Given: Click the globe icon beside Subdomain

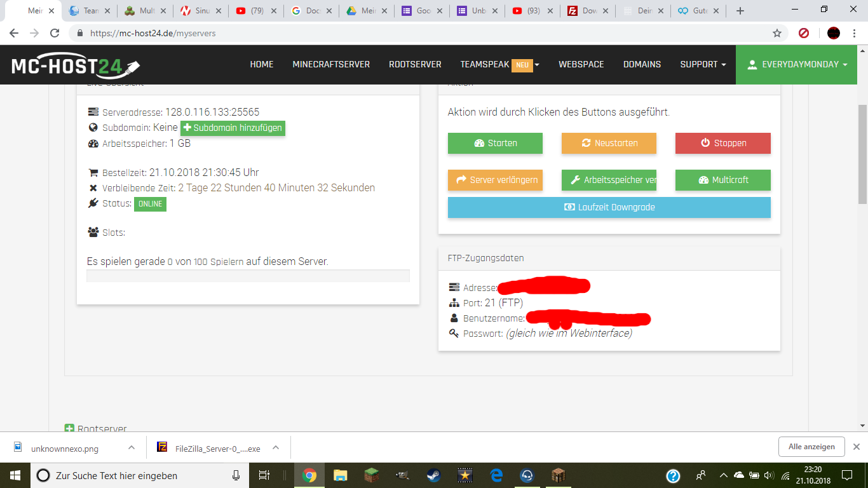Looking at the screenshot, I should click(x=92, y=127).
